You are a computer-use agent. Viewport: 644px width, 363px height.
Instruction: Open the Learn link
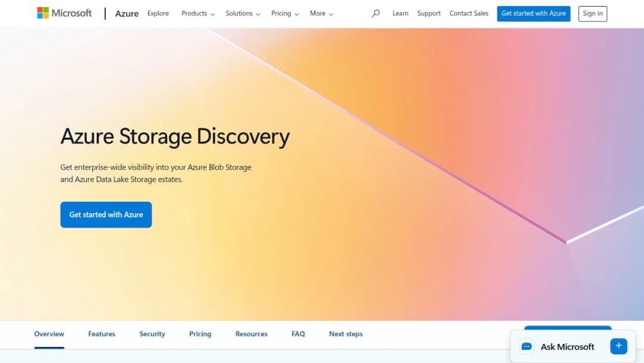(x=401, y=13)
